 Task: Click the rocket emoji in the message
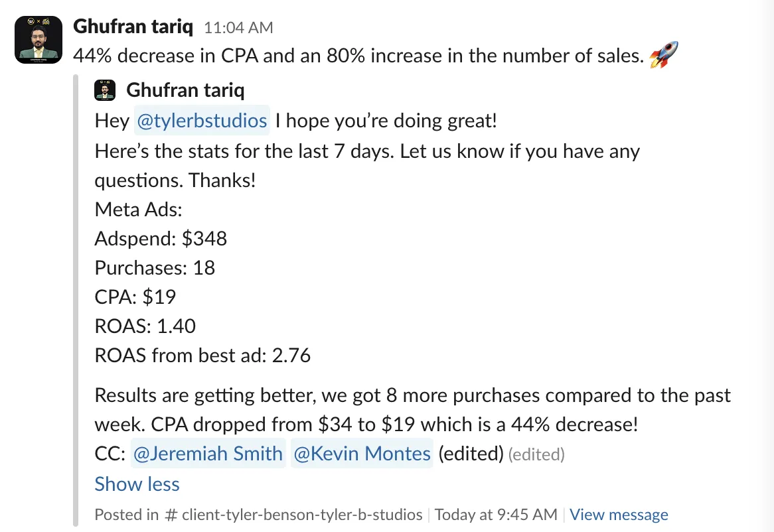point(664,55)
